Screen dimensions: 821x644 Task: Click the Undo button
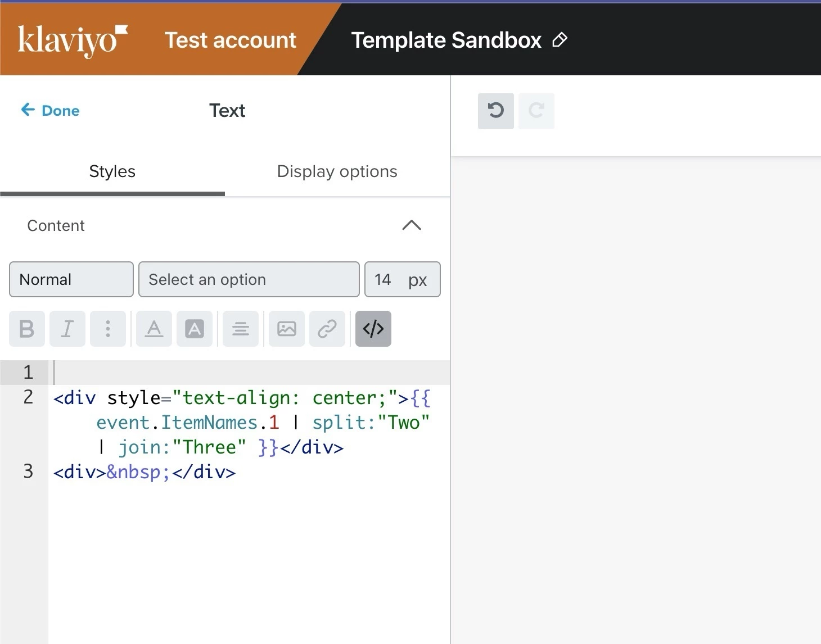pos(496,111)
